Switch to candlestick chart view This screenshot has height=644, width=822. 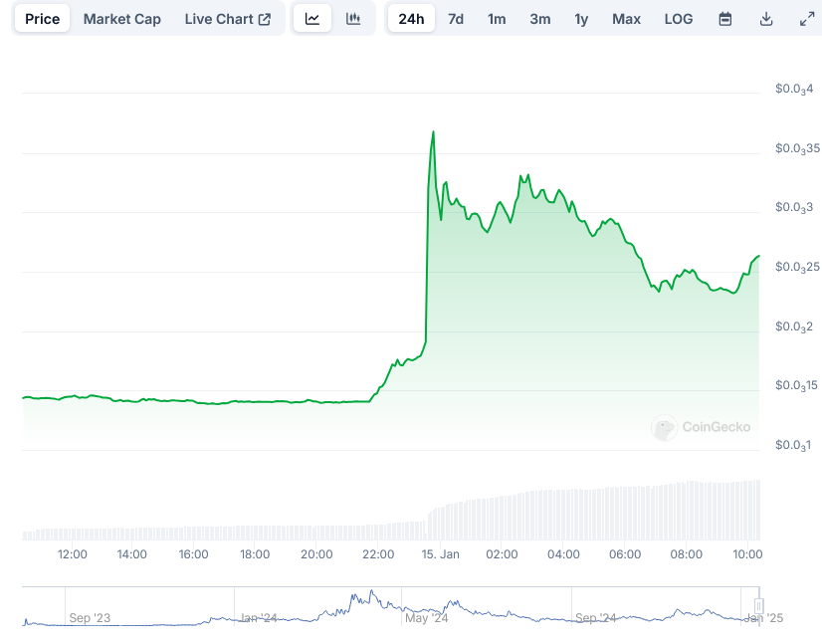353,19
